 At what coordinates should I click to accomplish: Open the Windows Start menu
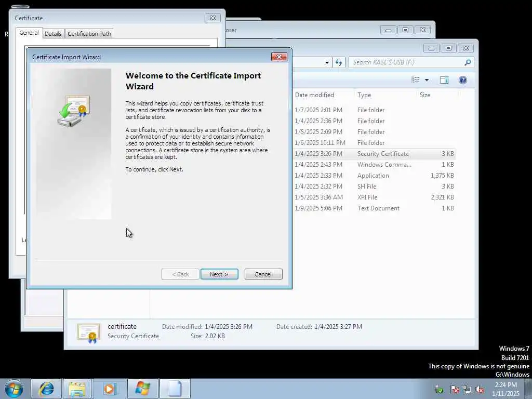click(x=14, y=389)
